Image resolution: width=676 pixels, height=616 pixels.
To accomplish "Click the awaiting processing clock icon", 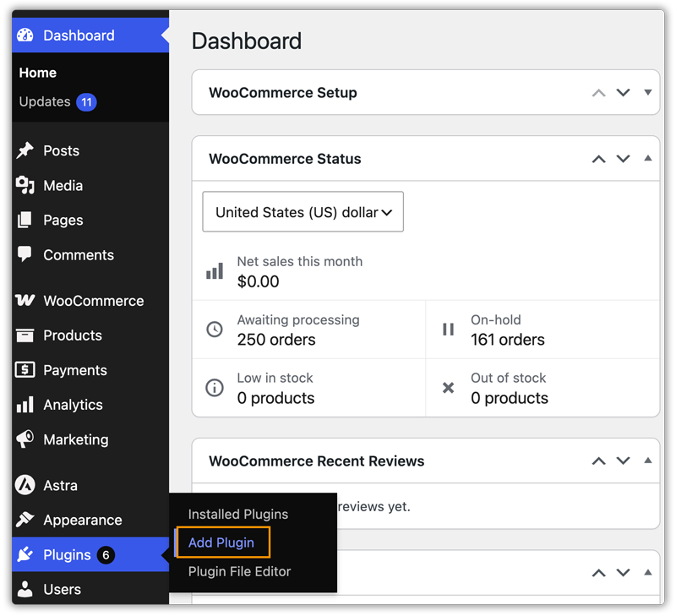I will pos(215,330).
